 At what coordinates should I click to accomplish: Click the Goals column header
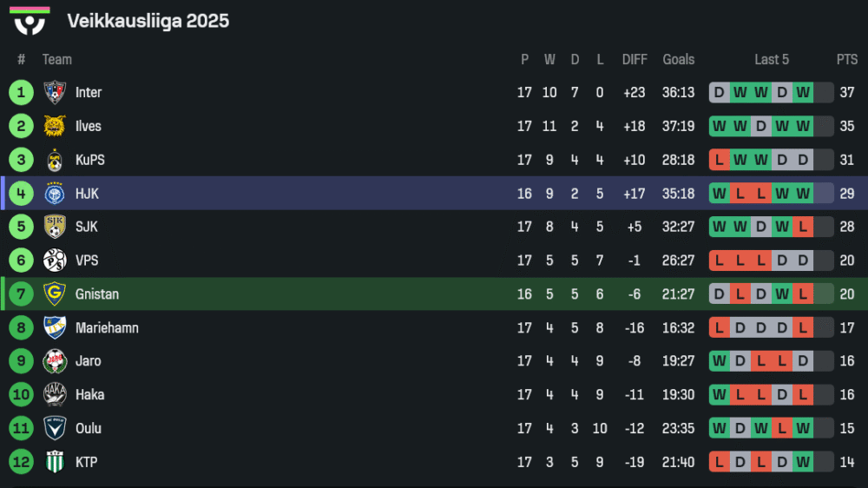679,59
